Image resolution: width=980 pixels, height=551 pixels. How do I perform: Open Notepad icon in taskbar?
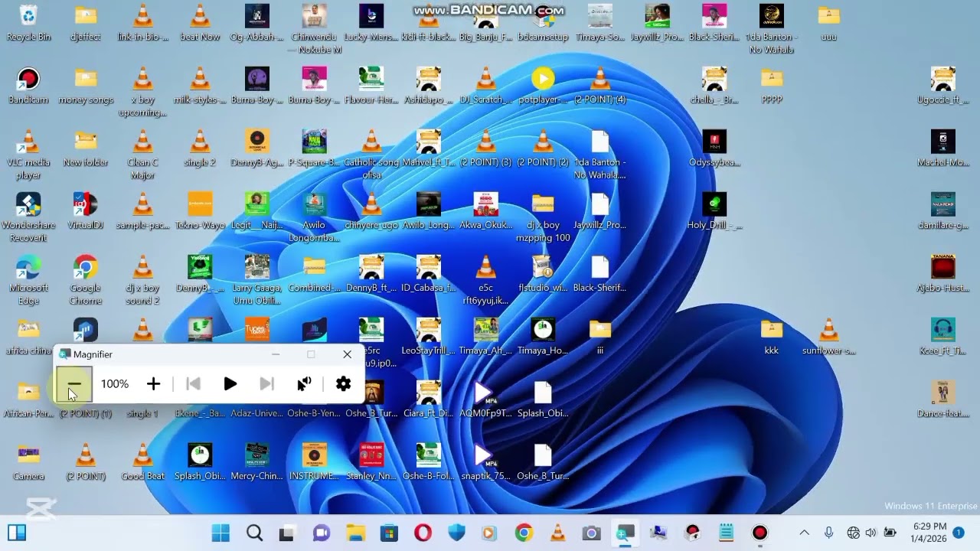(x=726, y=533)
